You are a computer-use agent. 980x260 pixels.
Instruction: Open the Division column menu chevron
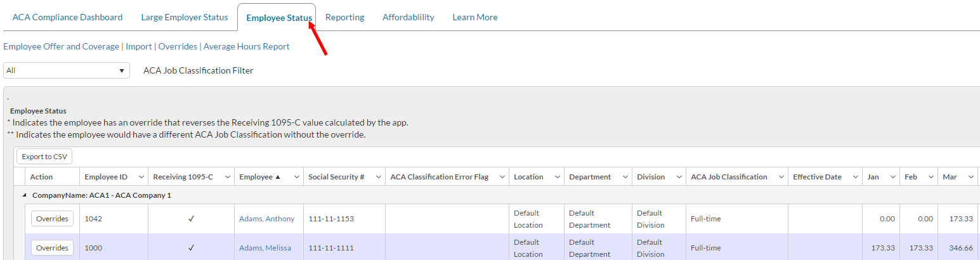coord(678,178)
